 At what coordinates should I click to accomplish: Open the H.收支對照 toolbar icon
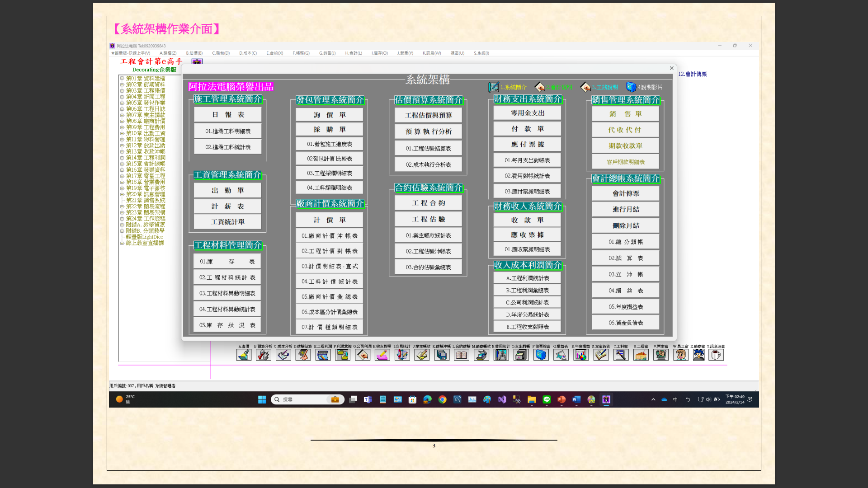point(382,355)
